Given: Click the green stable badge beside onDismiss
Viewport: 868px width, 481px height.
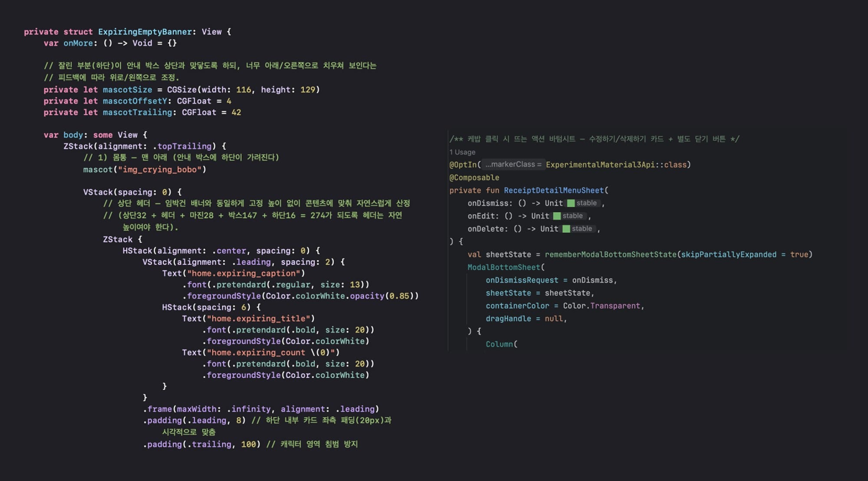Looking at the screenshot, I should tap(583, 203).
